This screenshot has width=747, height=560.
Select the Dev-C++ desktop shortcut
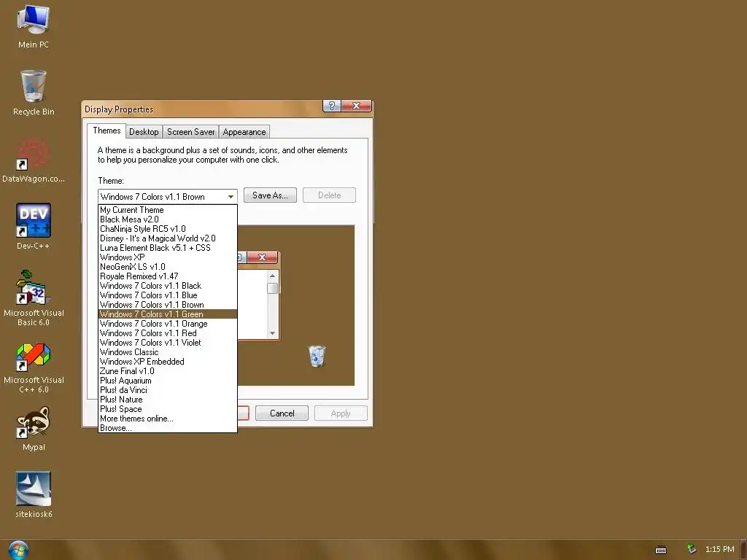point(34,227)
